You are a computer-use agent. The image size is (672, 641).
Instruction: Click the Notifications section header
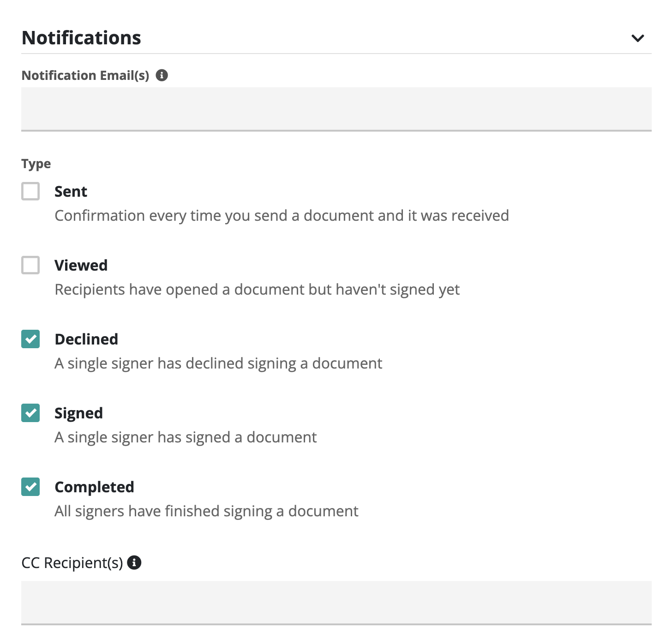(81, 38)
